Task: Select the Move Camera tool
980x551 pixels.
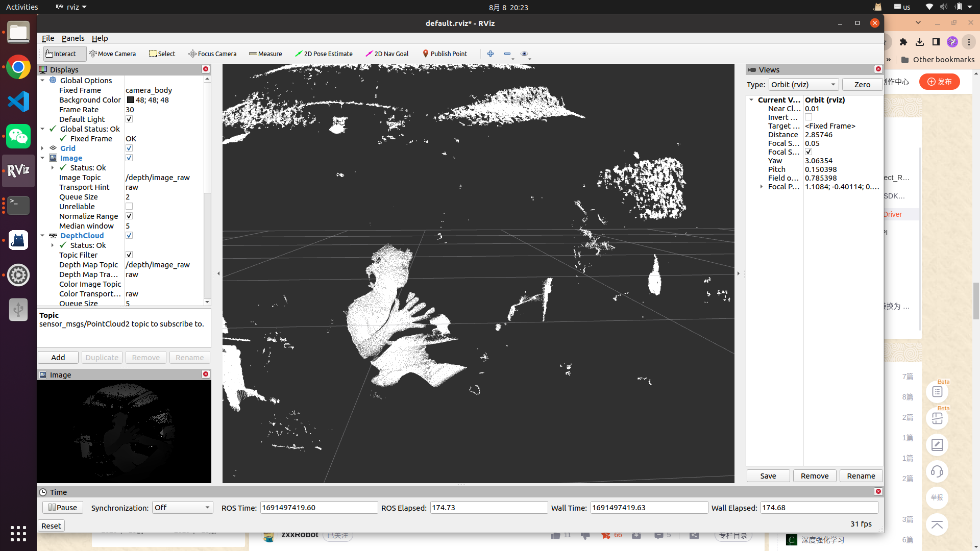Action: pyautogui.click(x=112, y=54)
